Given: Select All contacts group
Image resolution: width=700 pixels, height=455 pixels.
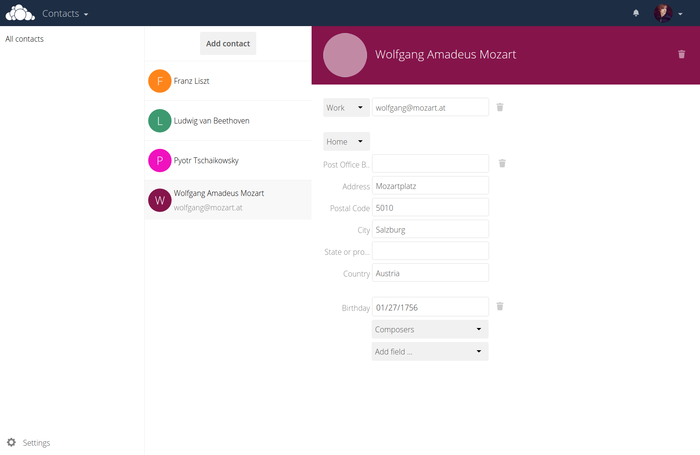Looking at the screenshot, I should (x=25, y=39).
